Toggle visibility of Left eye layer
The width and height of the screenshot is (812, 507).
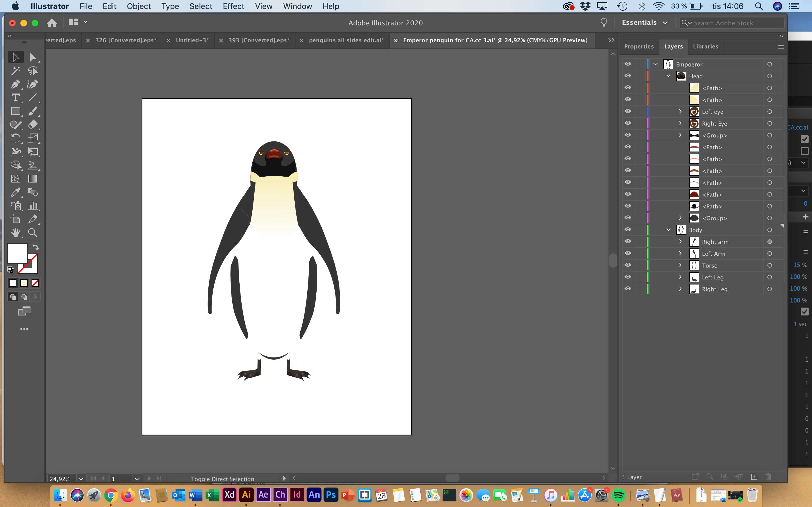[628, 111]
